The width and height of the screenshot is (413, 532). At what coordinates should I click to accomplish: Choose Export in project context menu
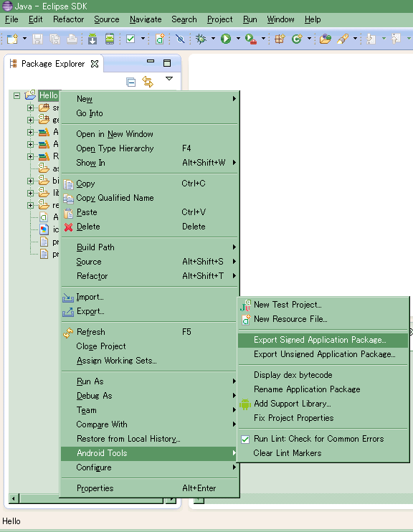tap(150, 311)
